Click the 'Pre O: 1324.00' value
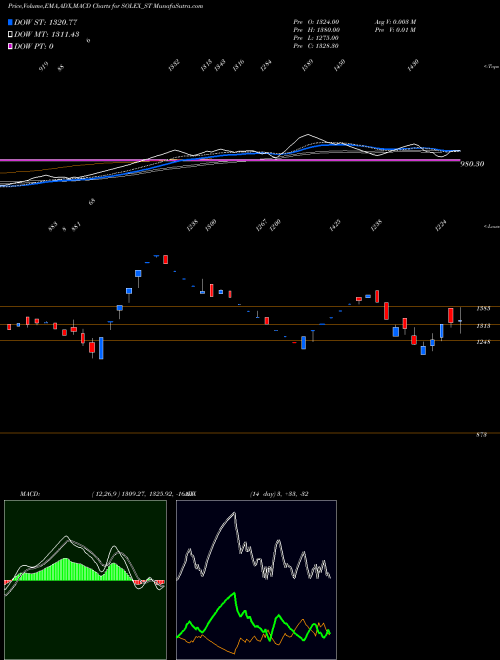 316,22
